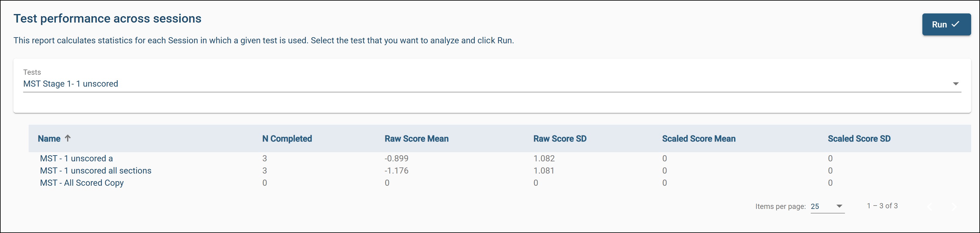Select the 'MST - 1 unscored a' row
The image size is (980, 233).
click(77, 158)
